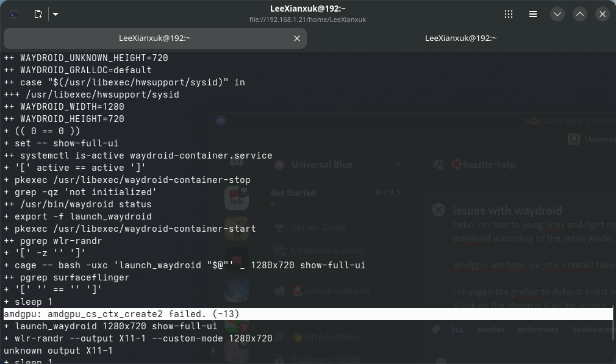The image size is (616, 364).
Task: Toggle the bug tag filter
Action: 456,329
